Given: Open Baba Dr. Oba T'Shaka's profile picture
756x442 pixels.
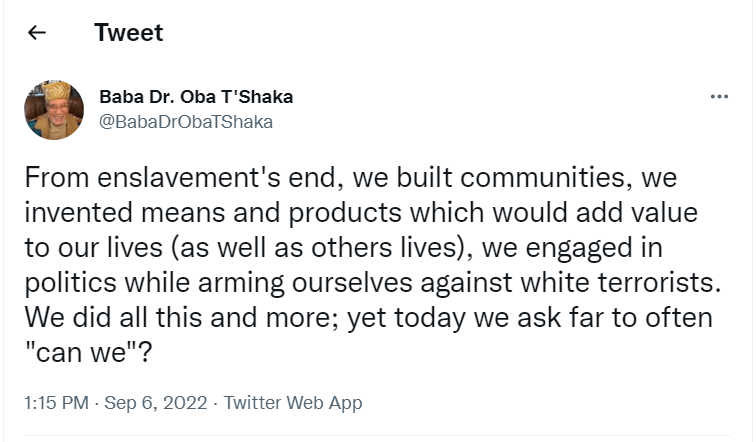Looking at the screenshot, I should click(53, 109).
